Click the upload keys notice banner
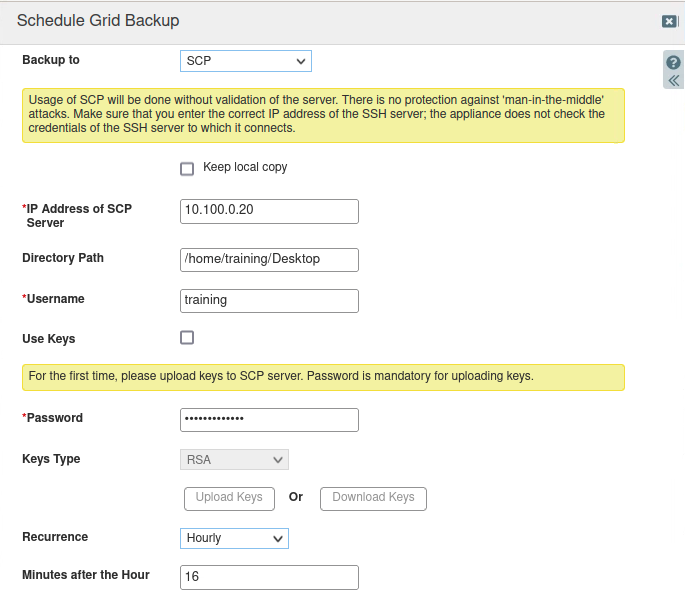Image resolution: width=685 pixels, height=598 pixels. pos(323,377)
